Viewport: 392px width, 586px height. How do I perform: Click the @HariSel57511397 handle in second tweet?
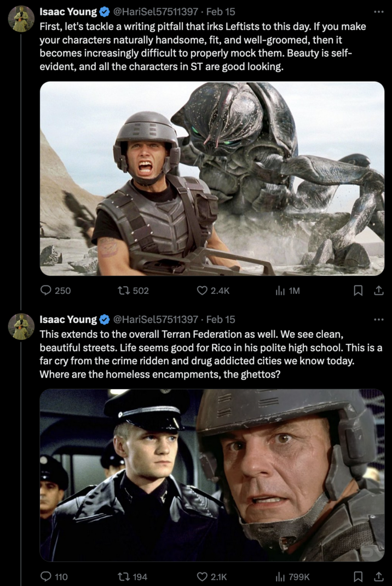155,320
